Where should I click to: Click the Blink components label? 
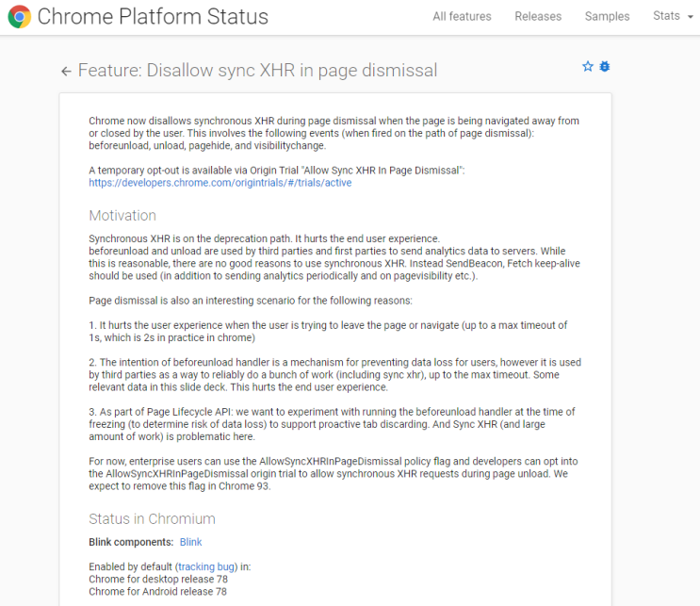click(x=131, y=542)
